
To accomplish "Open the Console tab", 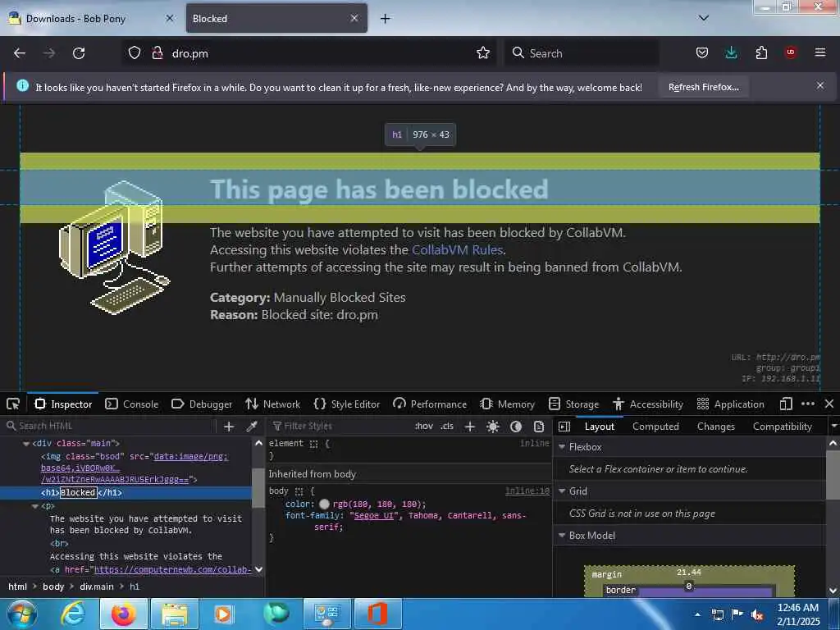I will point(132,404).
